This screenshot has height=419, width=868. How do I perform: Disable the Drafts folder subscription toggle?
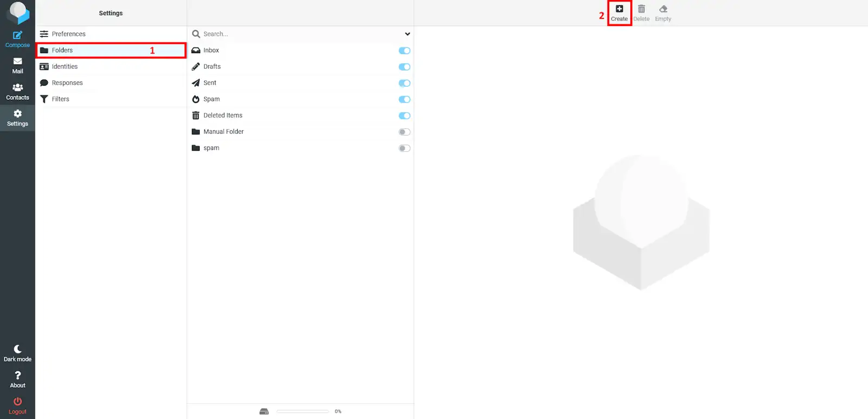coord(404,67)
